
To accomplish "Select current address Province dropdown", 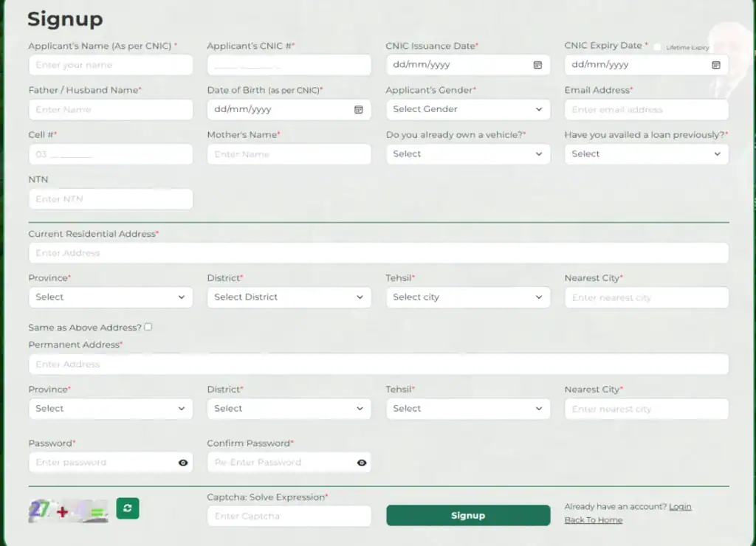I will point(110,297).
